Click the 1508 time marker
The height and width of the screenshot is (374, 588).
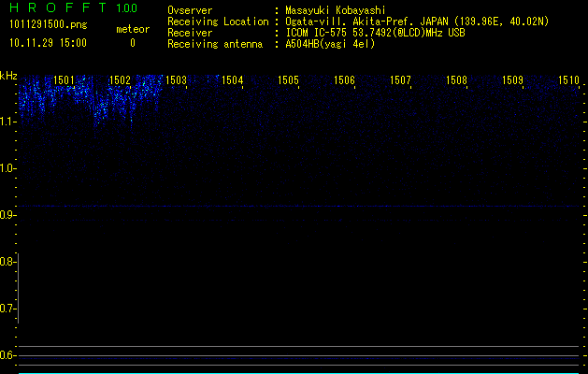[456, 80]
